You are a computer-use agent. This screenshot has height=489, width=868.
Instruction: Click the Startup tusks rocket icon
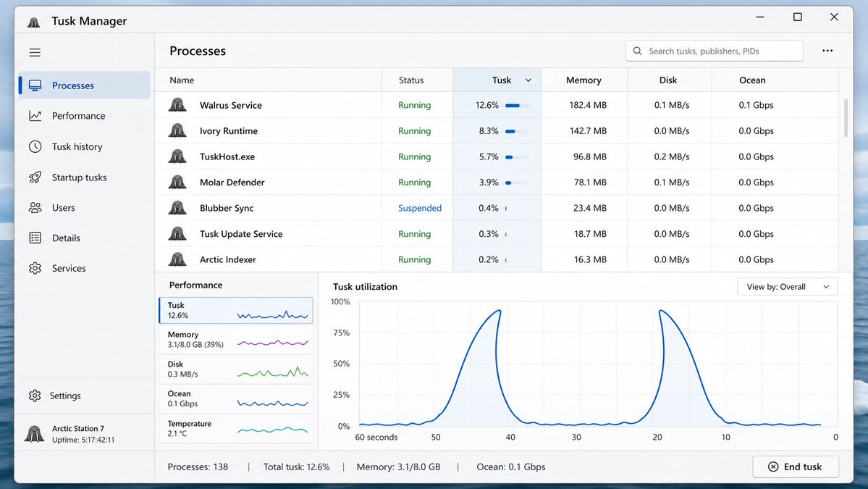[x=35, y=177]
